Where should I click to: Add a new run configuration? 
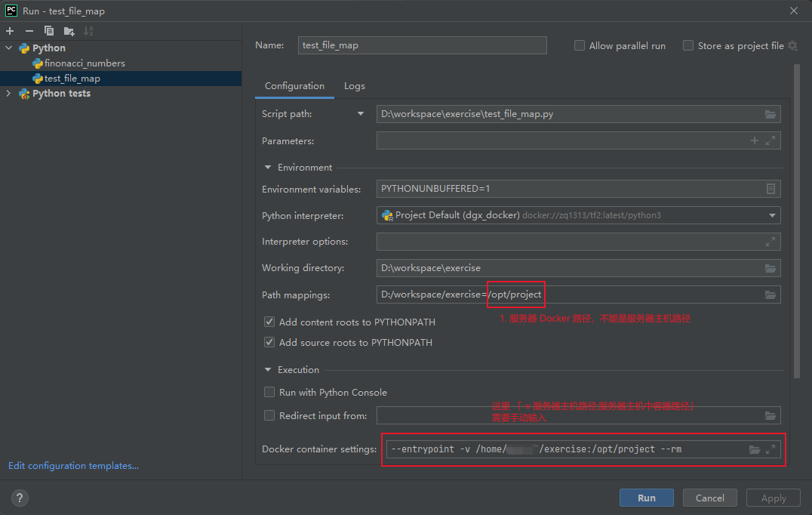click(x=9, y=31)
